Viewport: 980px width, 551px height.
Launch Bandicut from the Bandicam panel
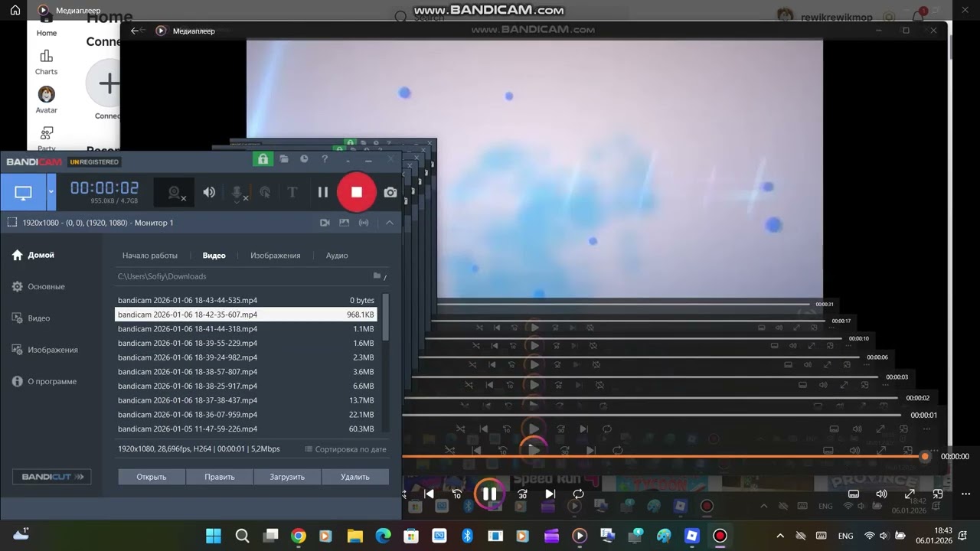[52, 477]
